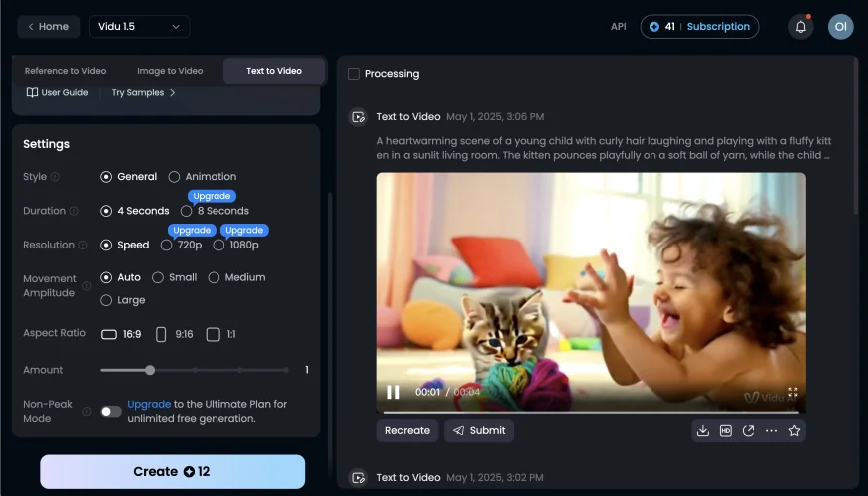Click the Create button
This screenshot has height=496, width=868.
click(173, 471)
